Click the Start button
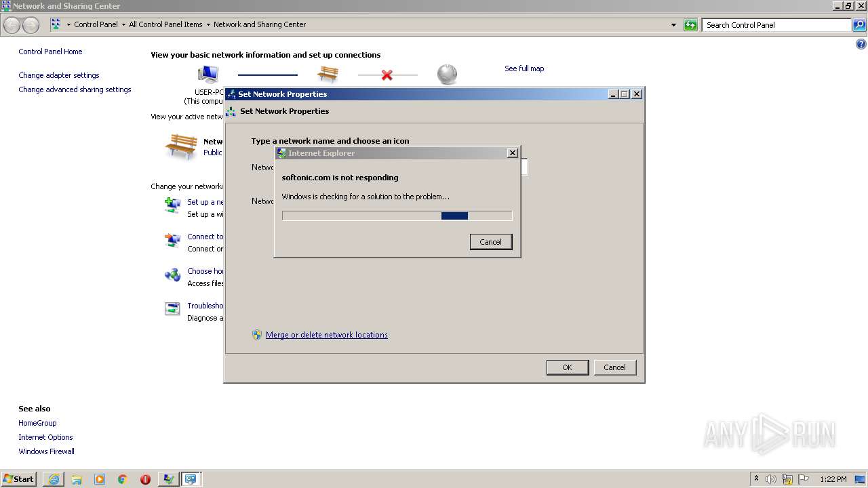 tap(18, 479)
